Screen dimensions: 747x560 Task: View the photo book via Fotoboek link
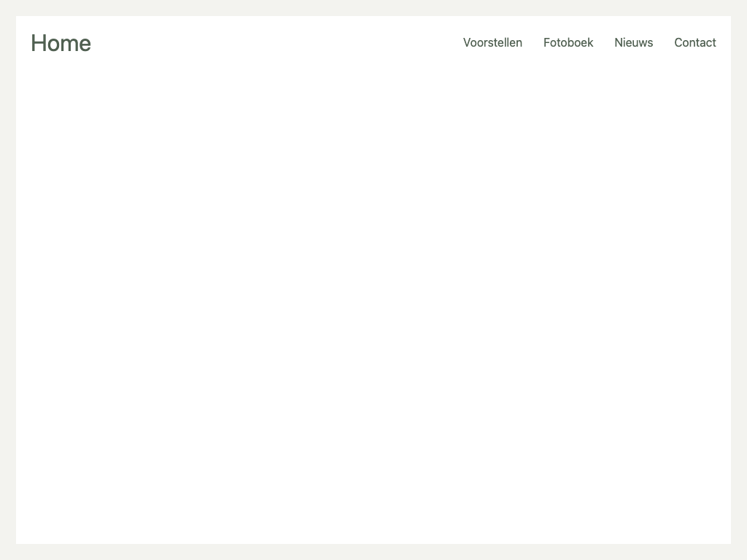tap(568, 42)
